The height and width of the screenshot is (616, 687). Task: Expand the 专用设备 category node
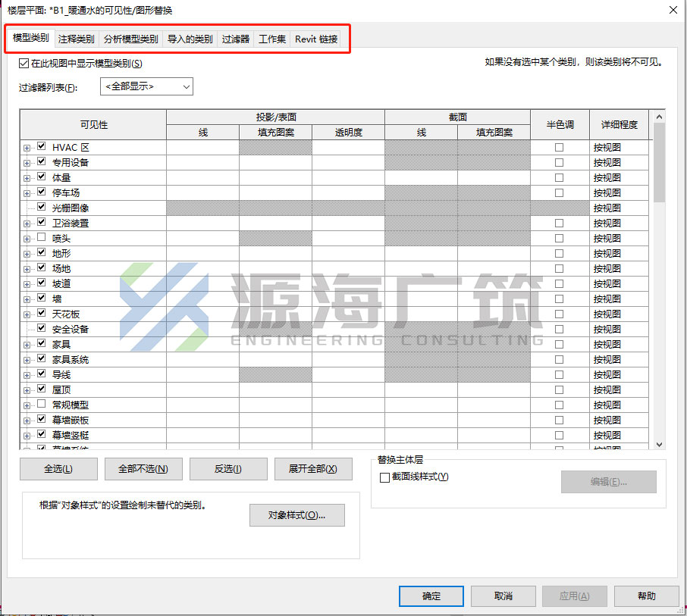pos(27,164)
